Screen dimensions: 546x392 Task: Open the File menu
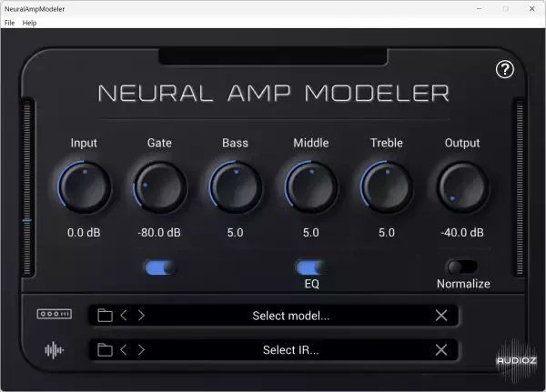(x=9, y=23)
